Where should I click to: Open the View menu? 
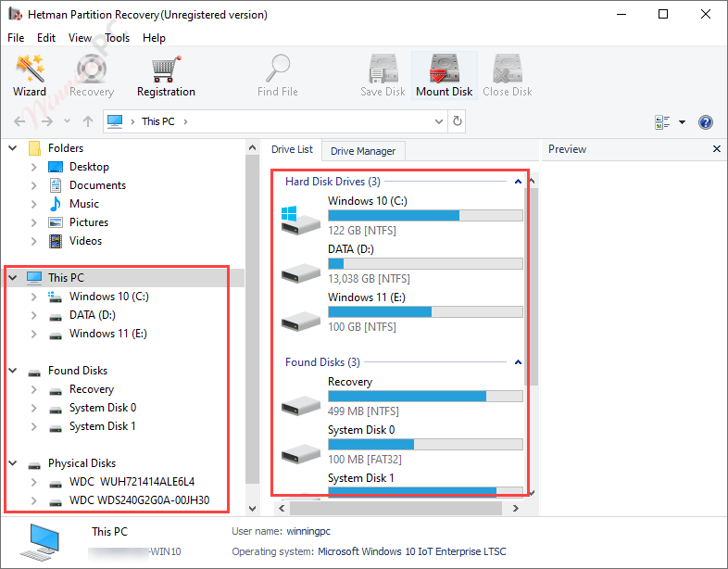[x=80, y=38]
